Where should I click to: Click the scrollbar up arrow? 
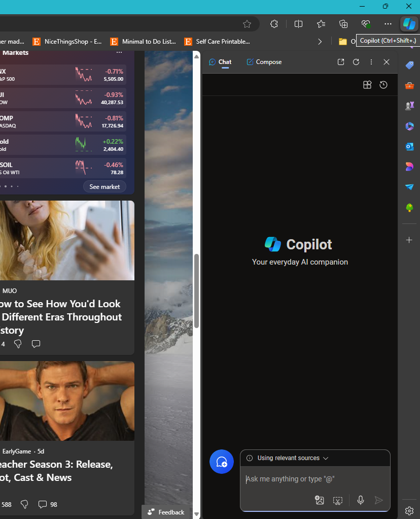(196, 56)
